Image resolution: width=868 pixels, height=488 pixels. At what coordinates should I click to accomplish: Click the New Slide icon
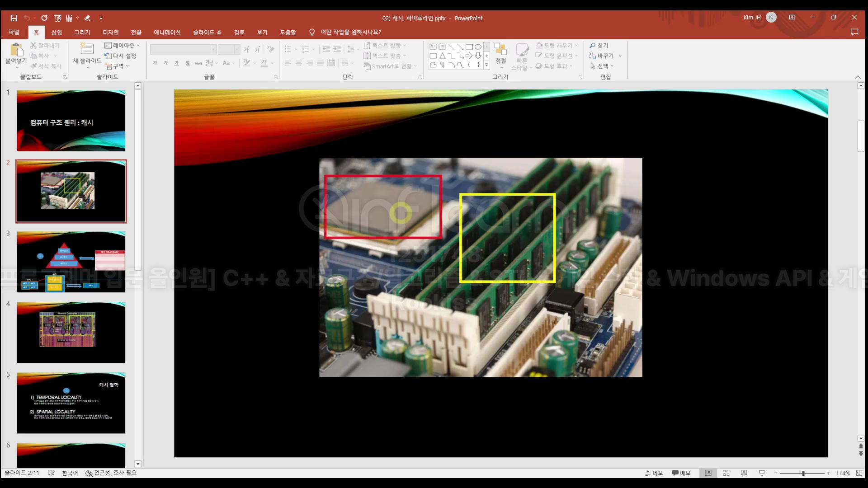pos(86,49)
